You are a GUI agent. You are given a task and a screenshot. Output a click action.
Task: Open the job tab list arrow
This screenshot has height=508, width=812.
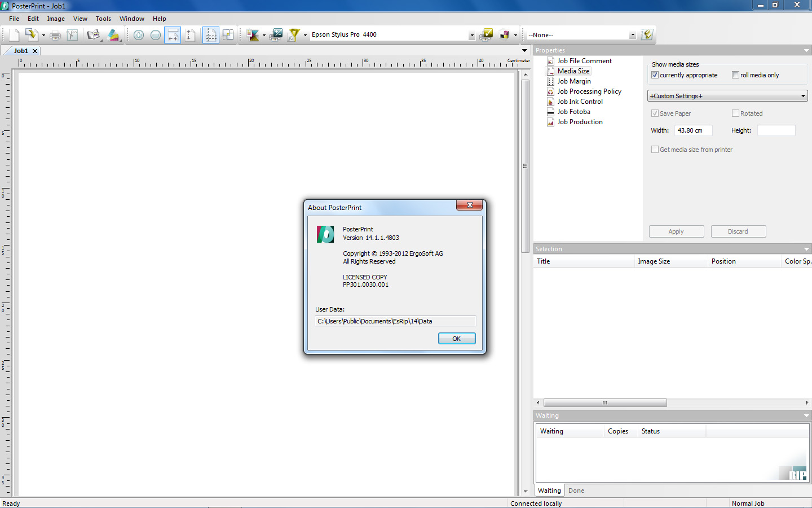pyautogui.click(x=524, y=51)
